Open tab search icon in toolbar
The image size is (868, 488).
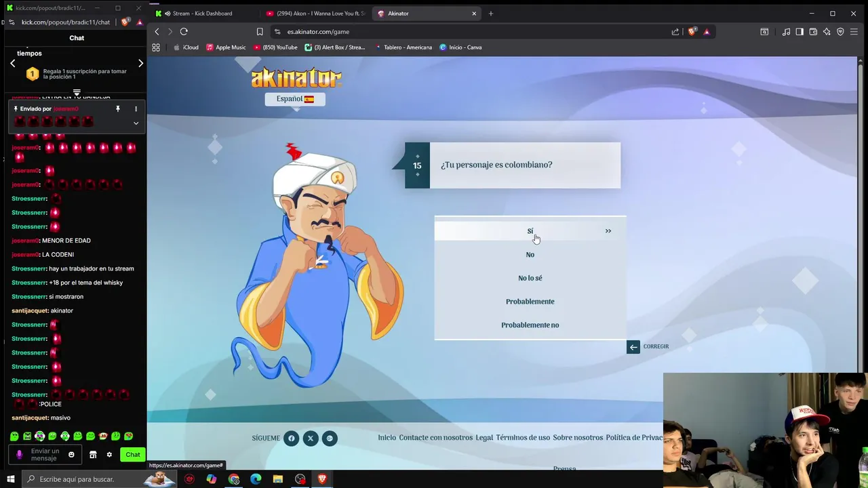coord(764,32)
